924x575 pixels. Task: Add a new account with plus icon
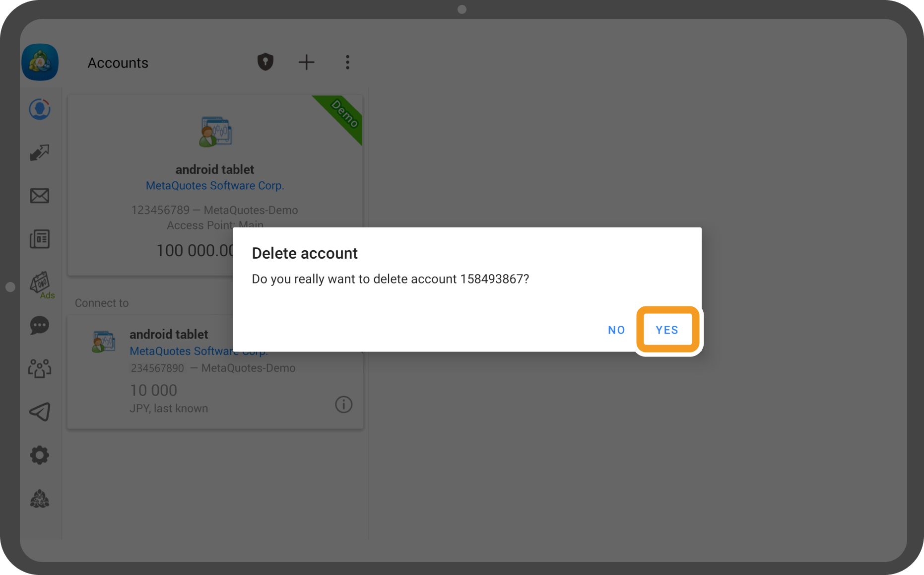tap(306, 62)
